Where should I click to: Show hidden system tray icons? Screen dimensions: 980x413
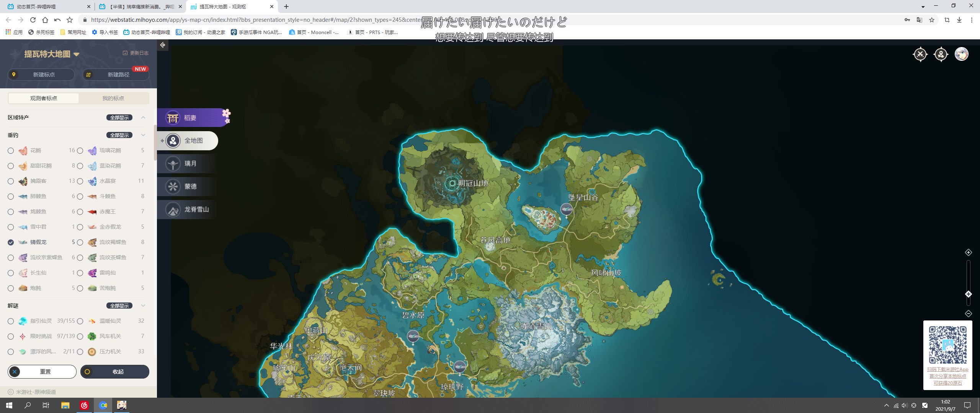coord(887,405)
